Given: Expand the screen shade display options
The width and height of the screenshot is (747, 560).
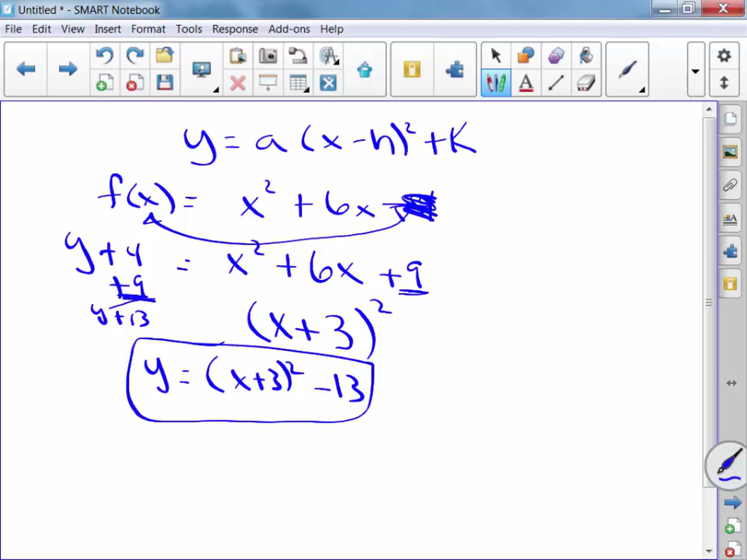Looking at the screenshot, I should [x=216, y=90].
